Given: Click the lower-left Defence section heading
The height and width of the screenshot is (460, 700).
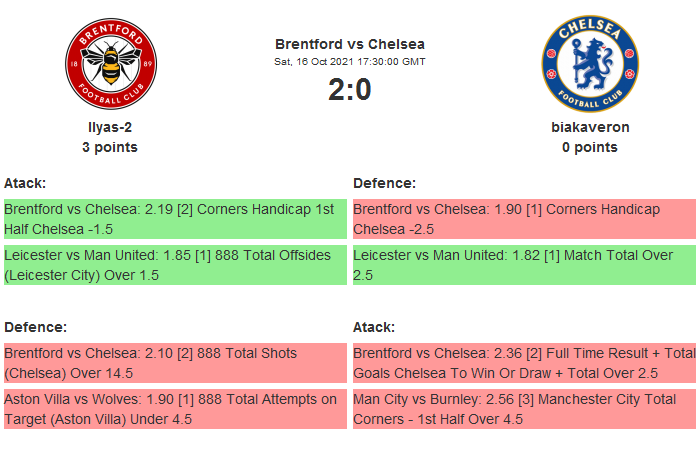Looking at the screenshot, I should coord(36,327).
